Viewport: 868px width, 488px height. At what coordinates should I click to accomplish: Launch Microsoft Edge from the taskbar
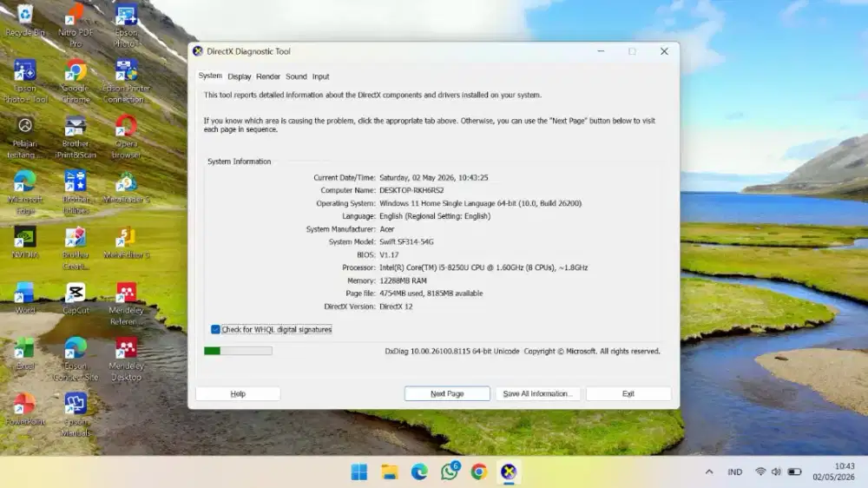pos(419,472)
